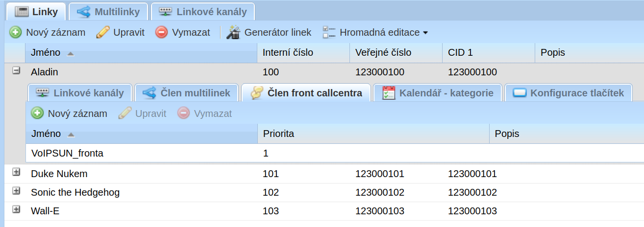Click internal number 103
Viewport: 644px width, 227px height.
[x=271, y=211]
